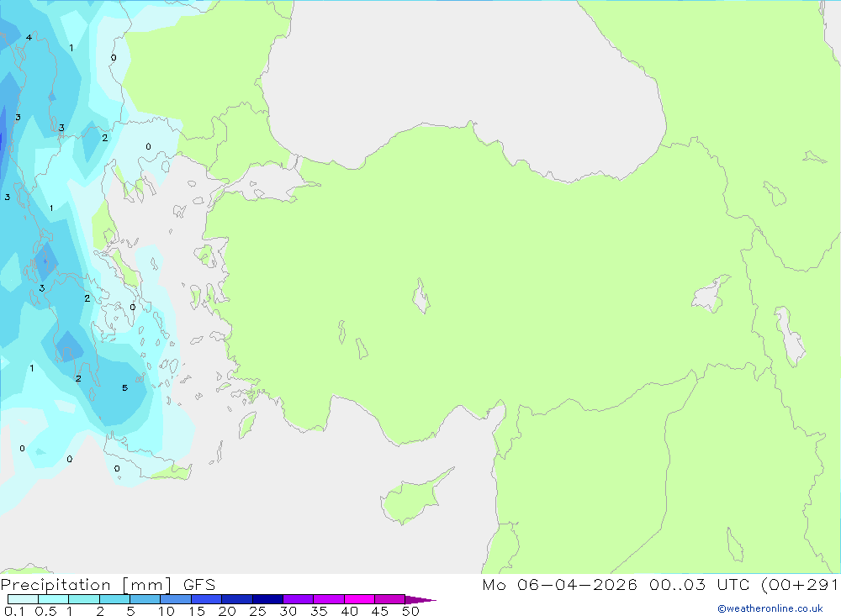Viewport: 841px width, 616px height.
Task: Click the precipitation value "5" on the map
Action: pyautogui.click(x=125, y=387)
